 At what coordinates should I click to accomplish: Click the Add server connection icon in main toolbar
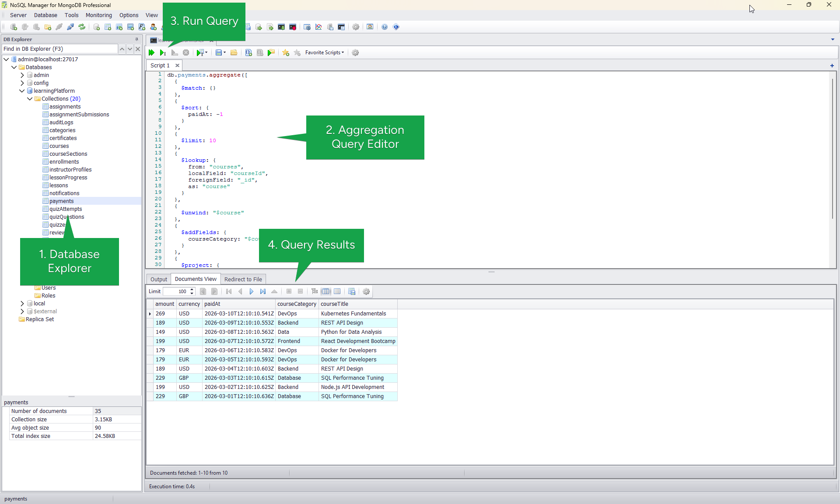coord(14,27)
